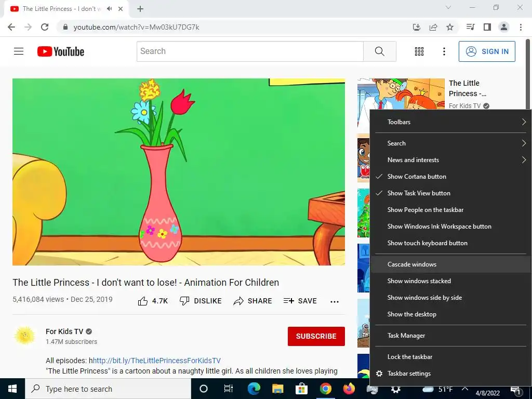Subscribe to For Kids TV
Screen dimensions: 532x399
point(316,336)
